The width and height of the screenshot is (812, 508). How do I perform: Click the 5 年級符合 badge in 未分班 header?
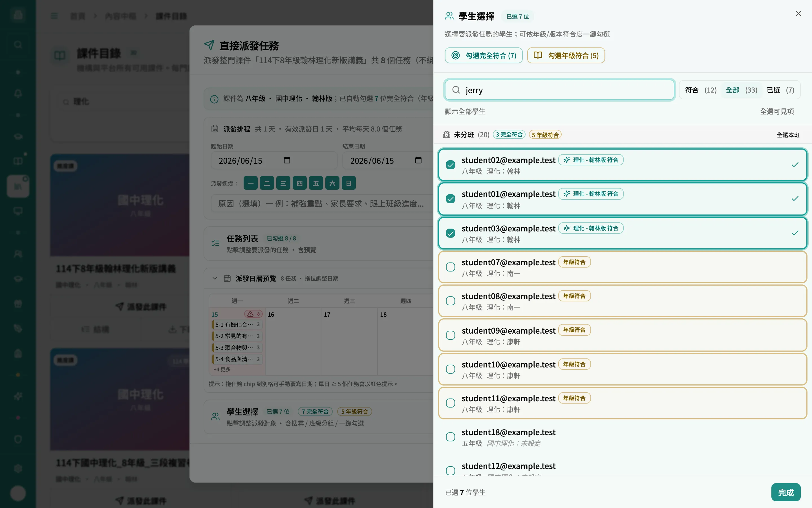coord(545,135)
